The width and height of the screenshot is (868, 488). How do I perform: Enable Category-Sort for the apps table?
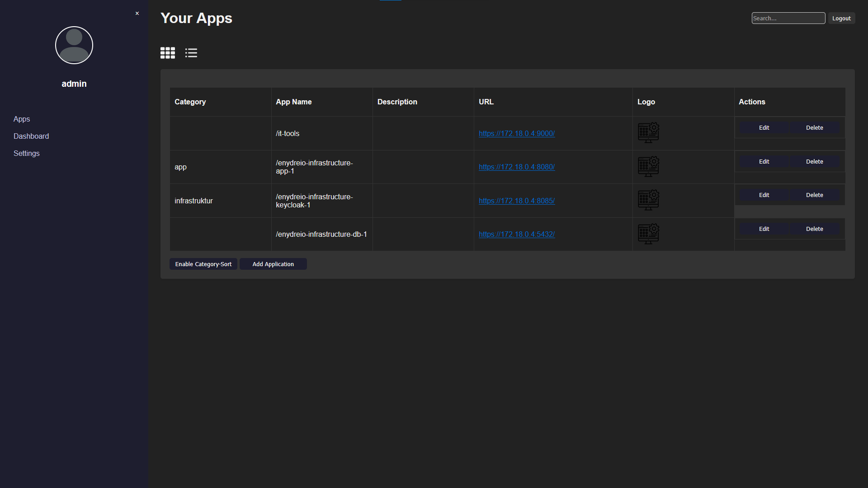click(x=203, y=264)
